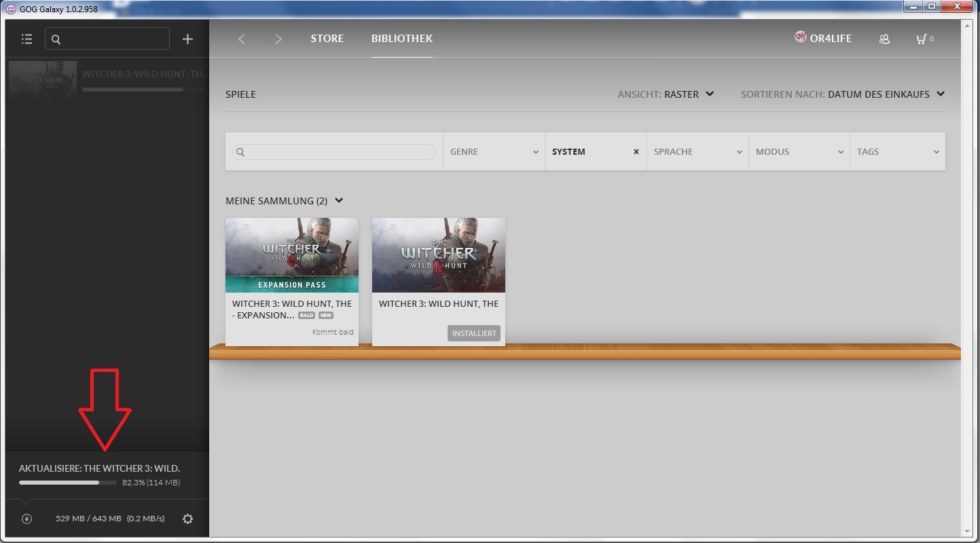Image resolution: width=980 pixels, height=543 pixels.
Task: Open the Sortieren nach dropdown
Action: tap(843, 94)
